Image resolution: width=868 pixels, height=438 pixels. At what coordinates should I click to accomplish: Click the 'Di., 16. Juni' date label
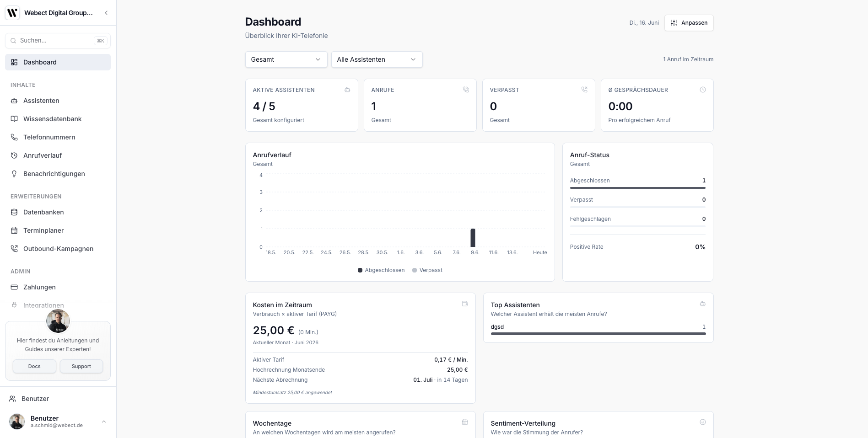pyautogui.click(x=644, y=23)
